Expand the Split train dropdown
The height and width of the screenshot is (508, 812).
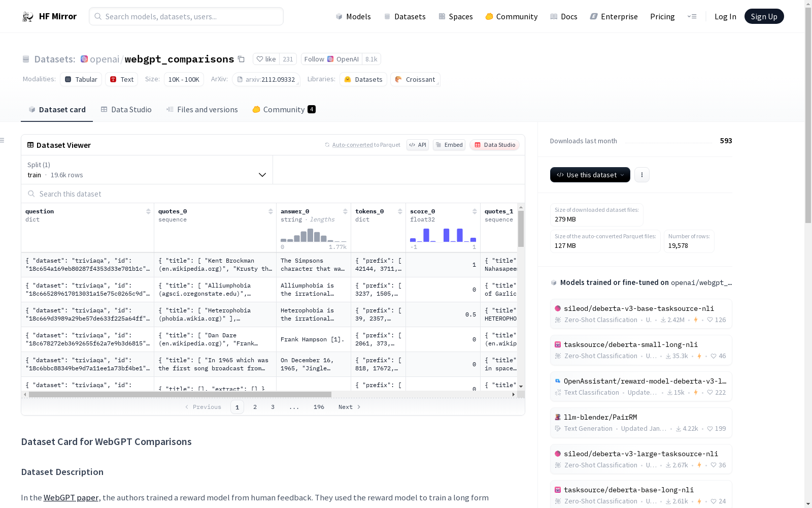click(x=147, y=170)
